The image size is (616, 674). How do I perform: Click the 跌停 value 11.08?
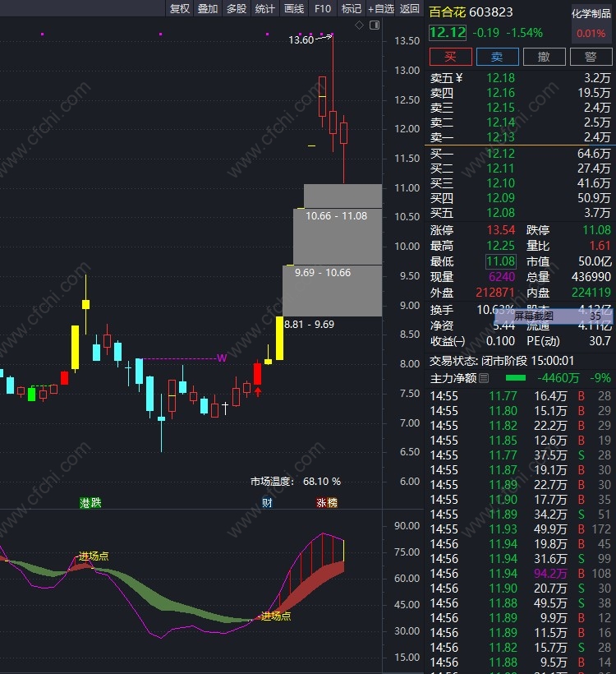click(596, 230)
